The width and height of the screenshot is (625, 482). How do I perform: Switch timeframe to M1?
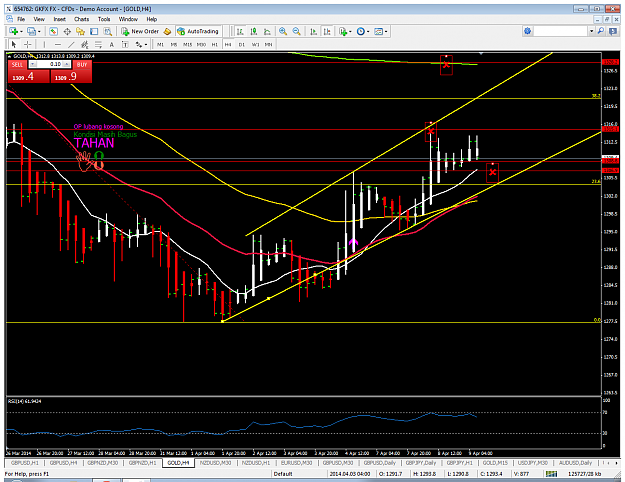160,45
